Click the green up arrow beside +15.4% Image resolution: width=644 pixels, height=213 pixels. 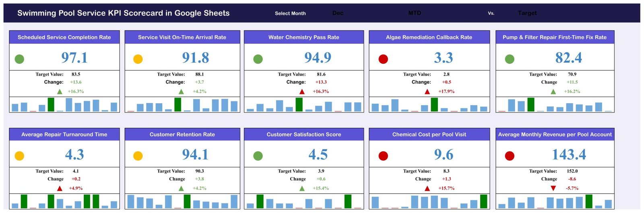point(302,188)
